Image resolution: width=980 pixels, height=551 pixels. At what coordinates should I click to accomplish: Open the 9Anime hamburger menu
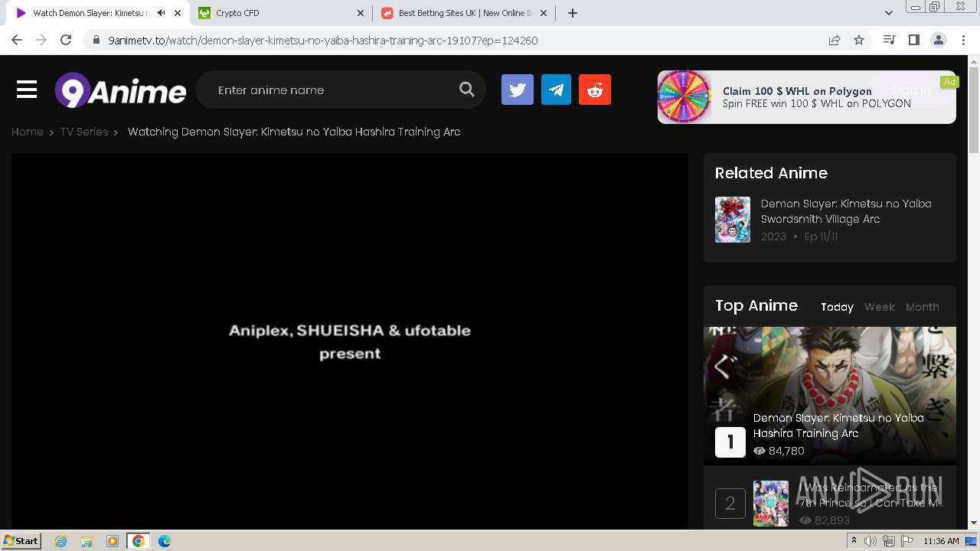27,90
